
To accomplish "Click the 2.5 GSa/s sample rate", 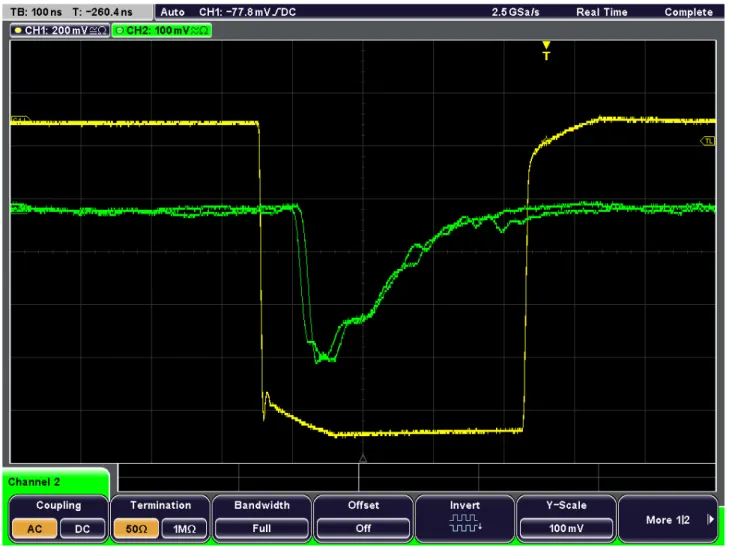I will (516, 12).
